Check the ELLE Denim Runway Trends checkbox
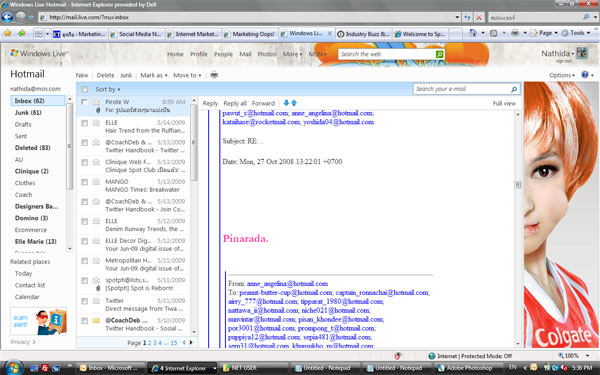 [84, 222]
